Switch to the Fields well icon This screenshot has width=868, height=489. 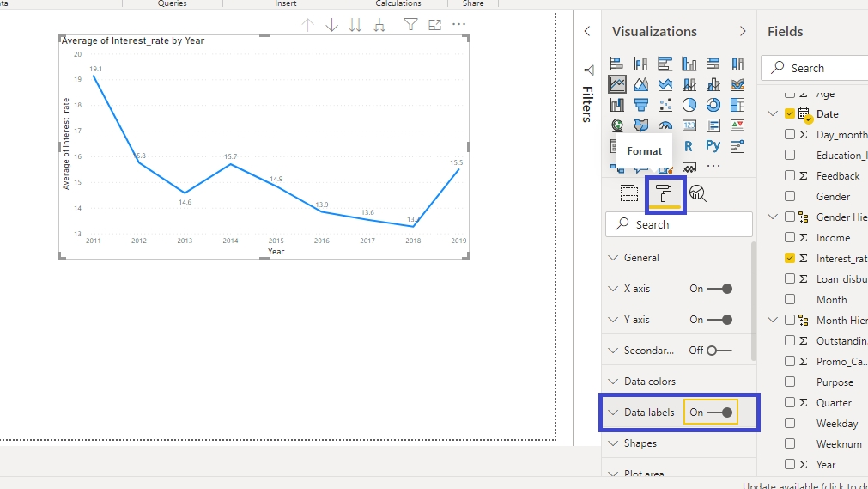629,194
